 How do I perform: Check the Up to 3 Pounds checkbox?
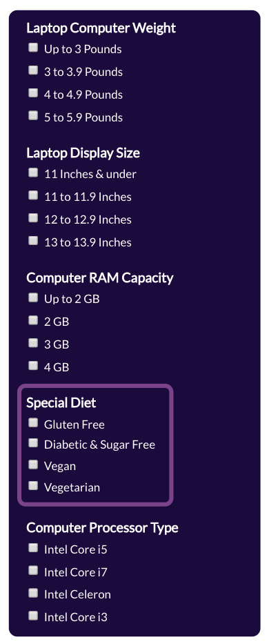click(33, 48)
